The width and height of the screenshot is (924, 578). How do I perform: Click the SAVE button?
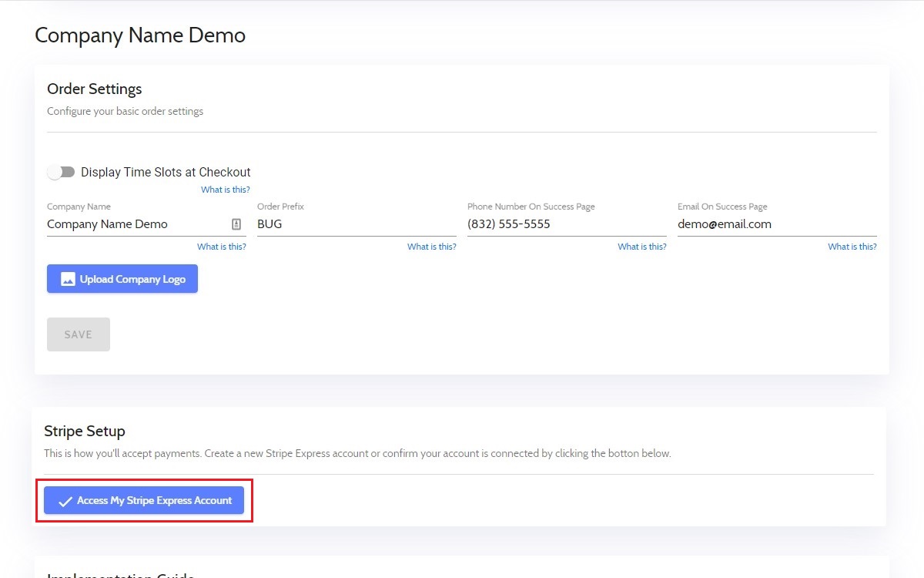(79, 334)
